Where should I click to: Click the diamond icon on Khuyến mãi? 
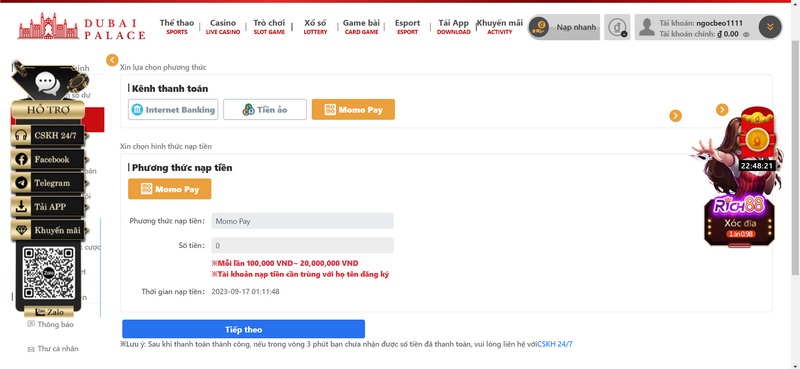[21, 230]
